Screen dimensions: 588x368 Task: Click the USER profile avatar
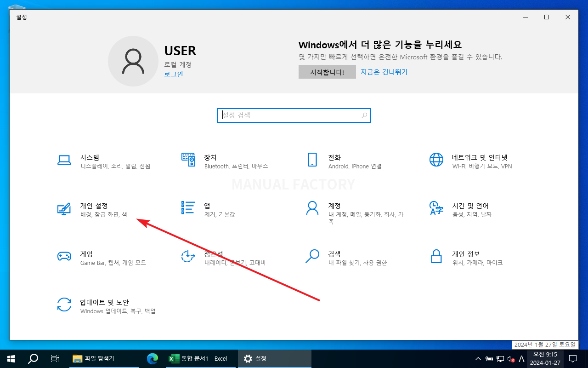[x=133, y=61]
